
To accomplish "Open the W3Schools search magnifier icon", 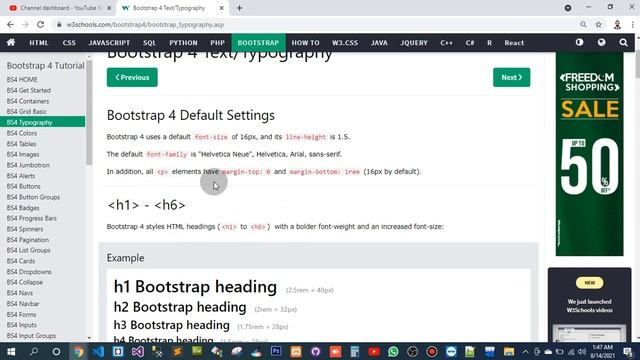I will pyautogui.click(x=623, y=42).
